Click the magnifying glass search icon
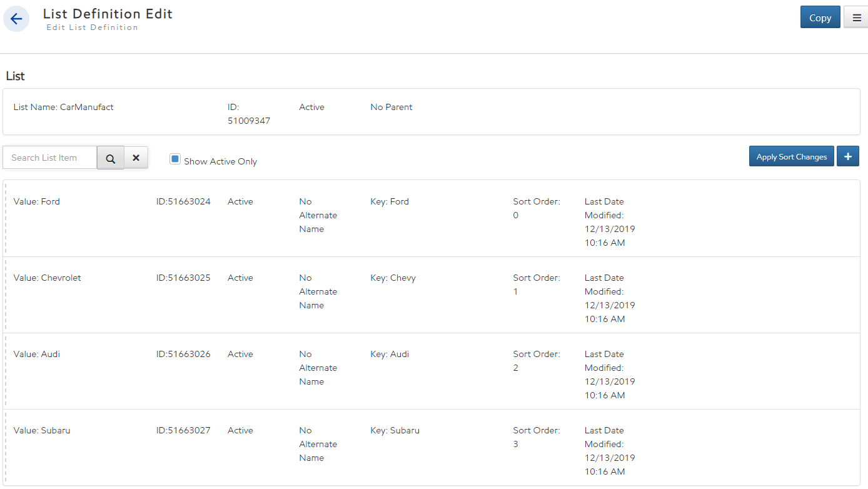The height and width of the screenshot is (489, 868). point(111,158)
